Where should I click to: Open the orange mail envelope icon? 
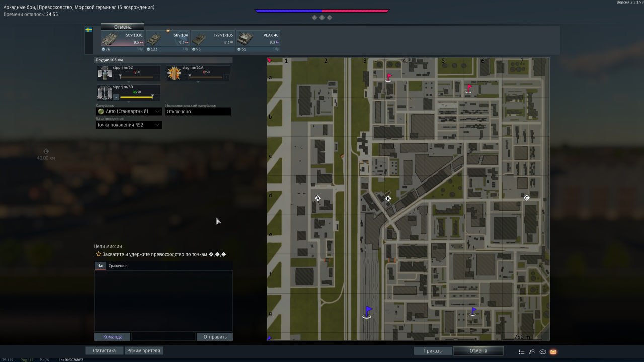(553, 352)
